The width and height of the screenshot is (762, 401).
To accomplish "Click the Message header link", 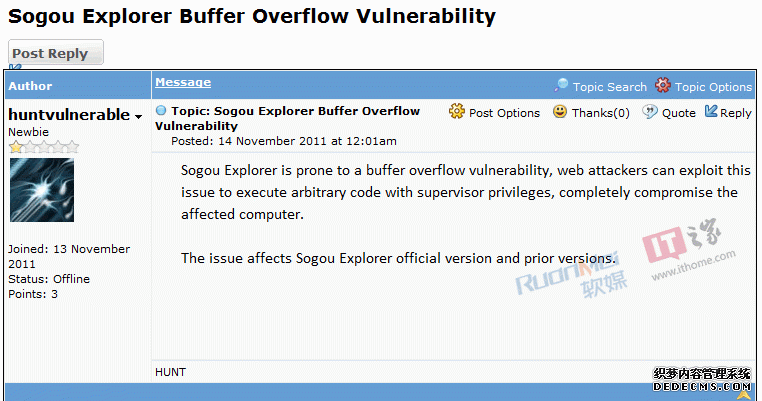I will pyautogui.click(x=183, y=82).
